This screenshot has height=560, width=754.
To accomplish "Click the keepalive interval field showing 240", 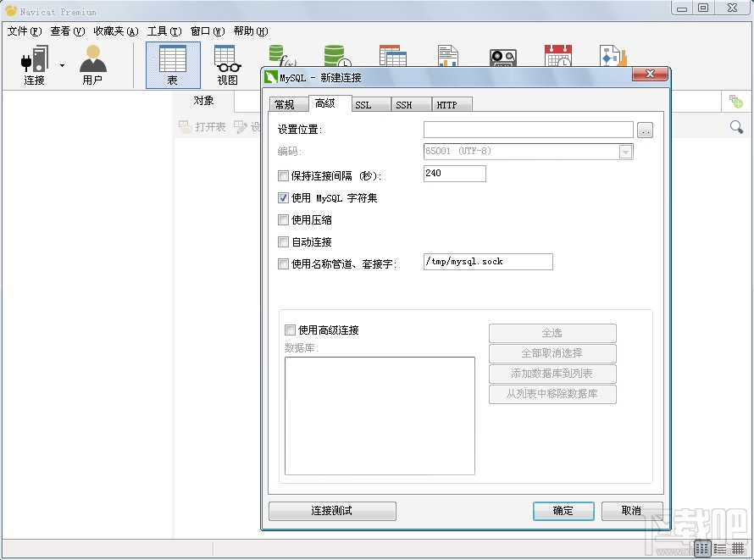I will (454, 174).
